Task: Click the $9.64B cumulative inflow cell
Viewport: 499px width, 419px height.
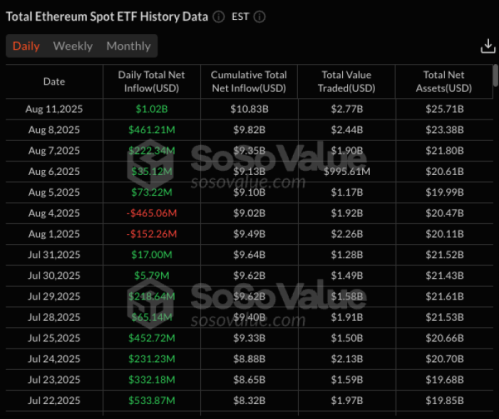Action: point(249,255)
